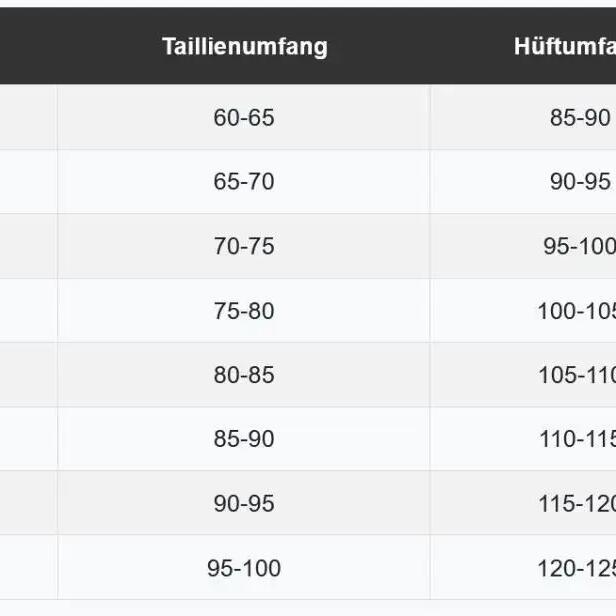Click the 100-105 hip value
This screenshot has height=616, width=616.
pyautogui.click(x=576, y=311)
